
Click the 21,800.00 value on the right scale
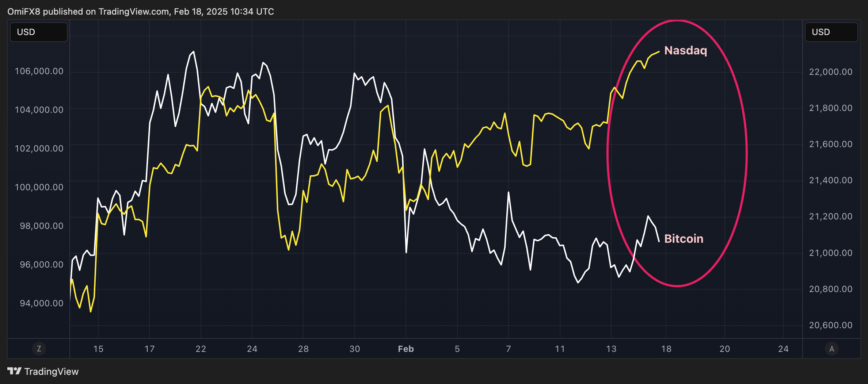[x=831, y=108]
